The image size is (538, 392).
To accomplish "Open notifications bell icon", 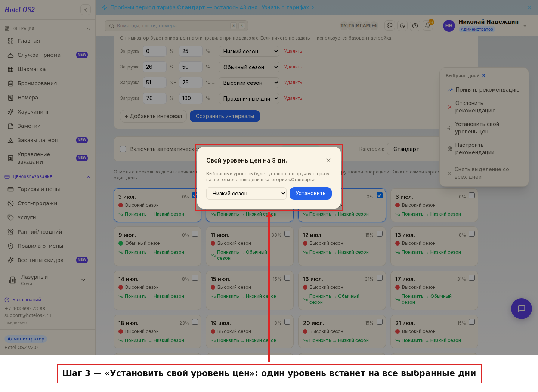I will tap(428, 26).
